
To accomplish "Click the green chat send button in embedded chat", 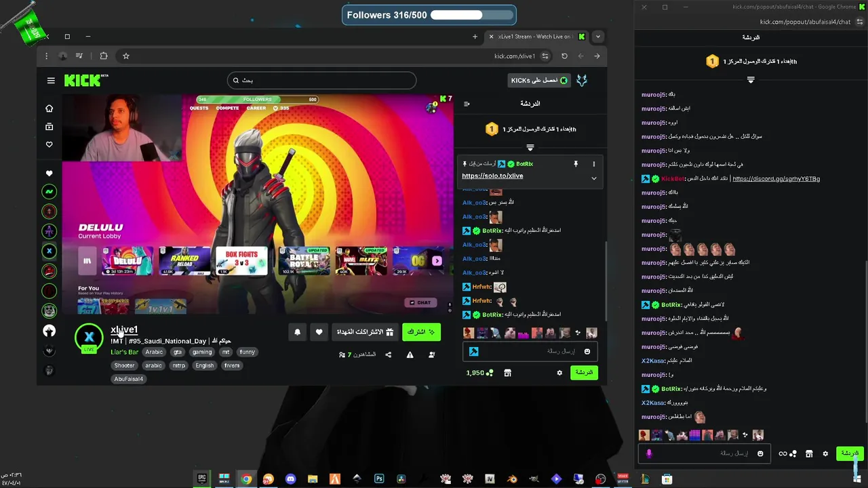I will 584,373.
